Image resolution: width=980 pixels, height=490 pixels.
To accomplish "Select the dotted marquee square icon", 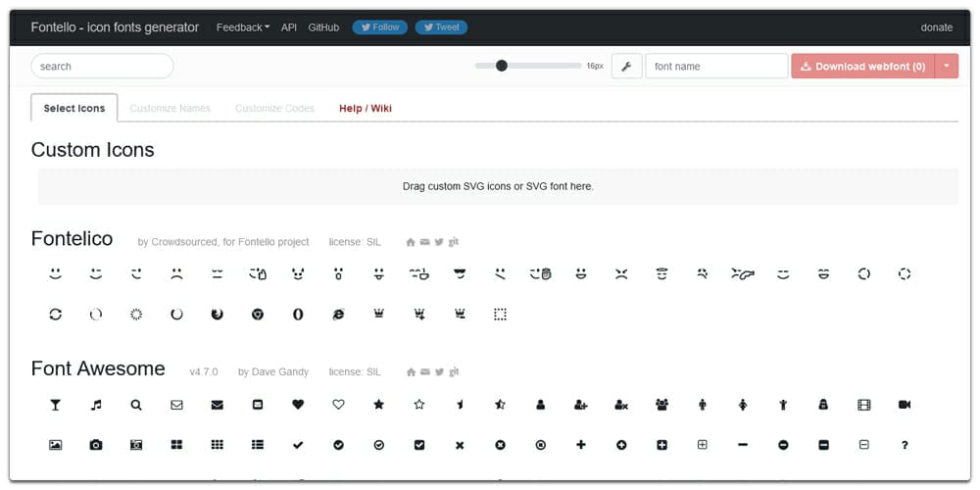I will 500,315.
